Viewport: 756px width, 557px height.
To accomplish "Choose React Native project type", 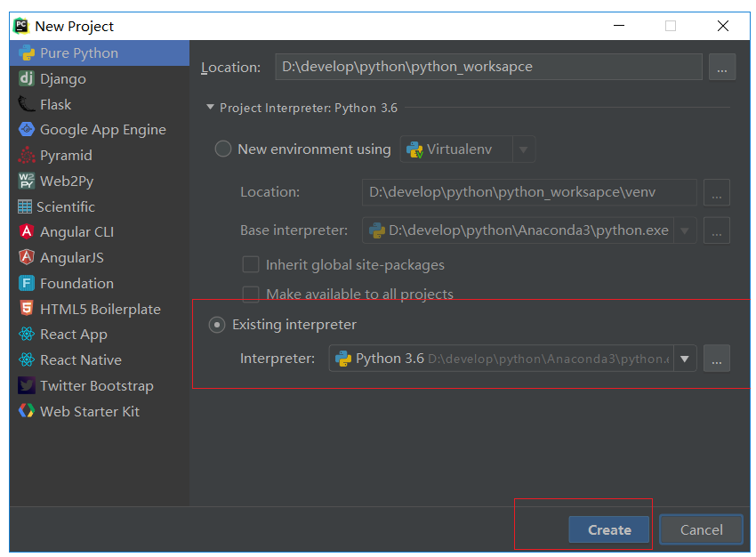I will tap(100, 360).
